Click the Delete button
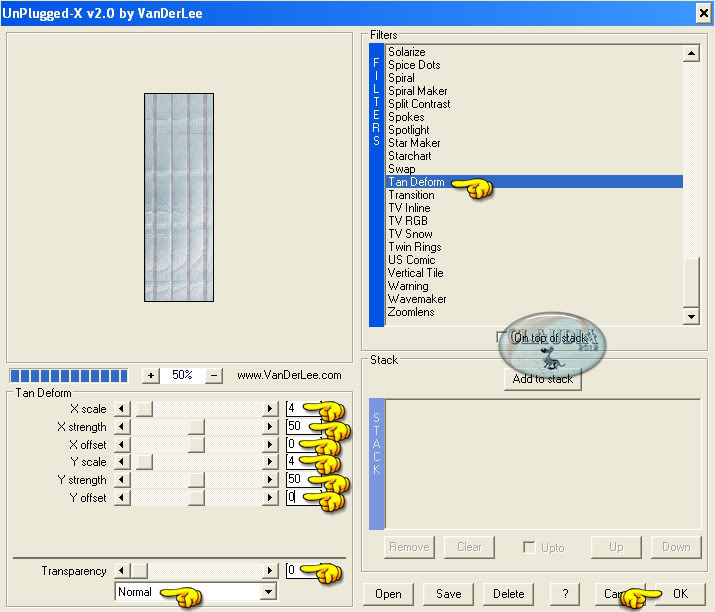 click(x=508, y=594)
